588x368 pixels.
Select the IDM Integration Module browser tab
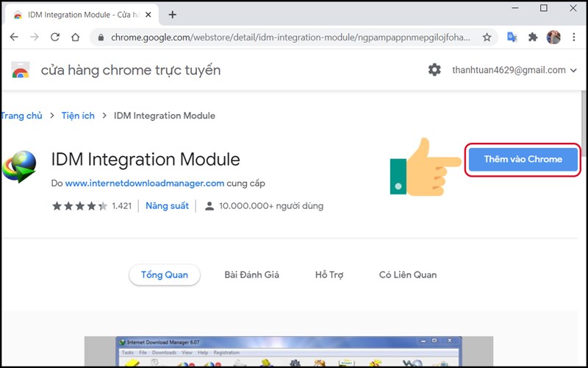click(82, 15)
